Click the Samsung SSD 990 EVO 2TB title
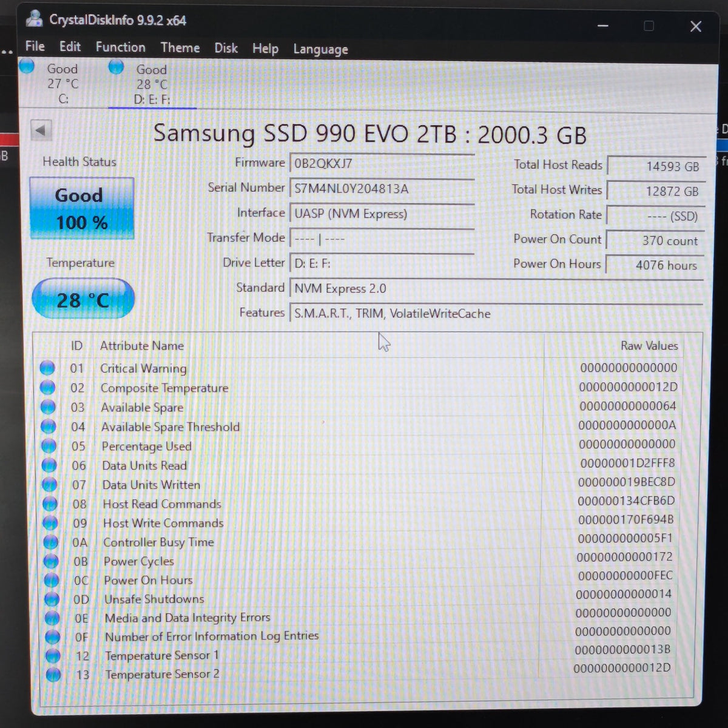 tap(369, 133)
